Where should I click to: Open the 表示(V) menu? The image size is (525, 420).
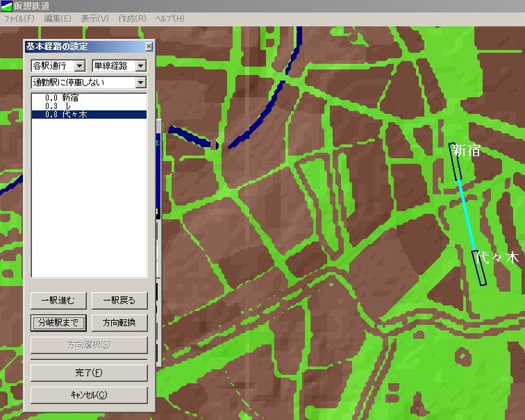[94, 18]
